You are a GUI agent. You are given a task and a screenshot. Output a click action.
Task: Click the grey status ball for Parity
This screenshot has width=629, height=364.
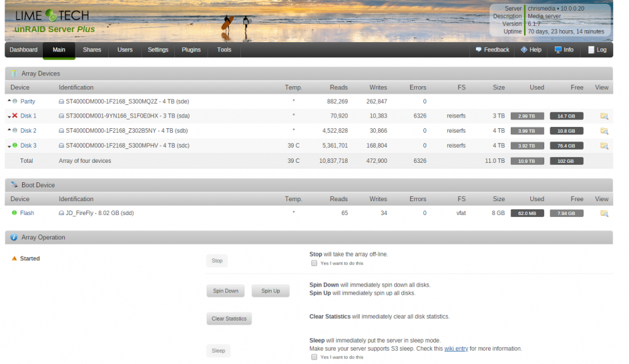pyautogui.click(x=15, y=101)
